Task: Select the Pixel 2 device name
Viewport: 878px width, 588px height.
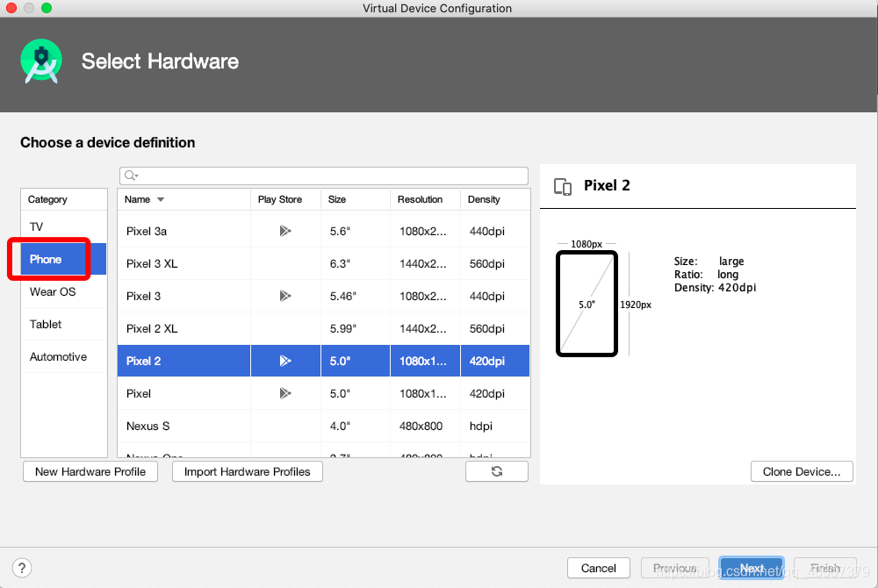Action: click(x=143, y=361)
